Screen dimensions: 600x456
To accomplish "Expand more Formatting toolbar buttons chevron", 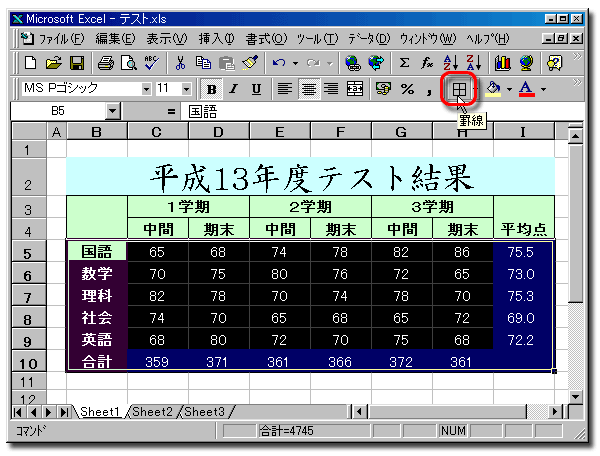I will pyautogui.click(x=577, y=82).
